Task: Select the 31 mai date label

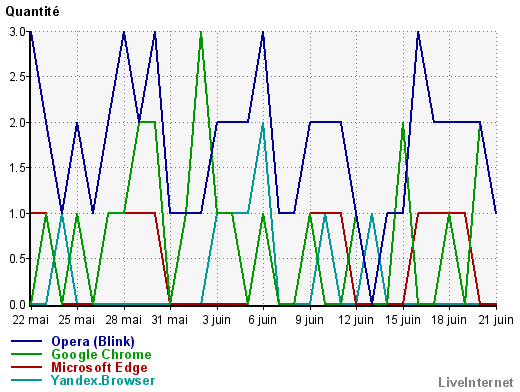Action: coord(170,320)
